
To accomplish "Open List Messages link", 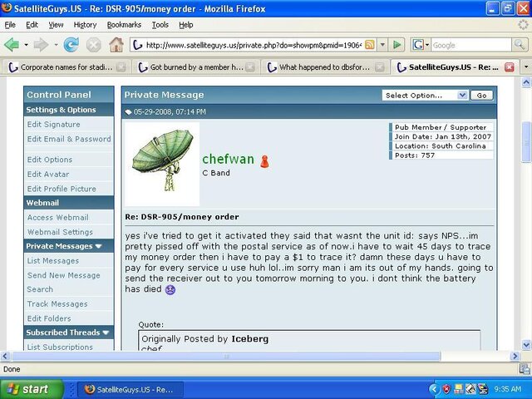I will [53, 260].
